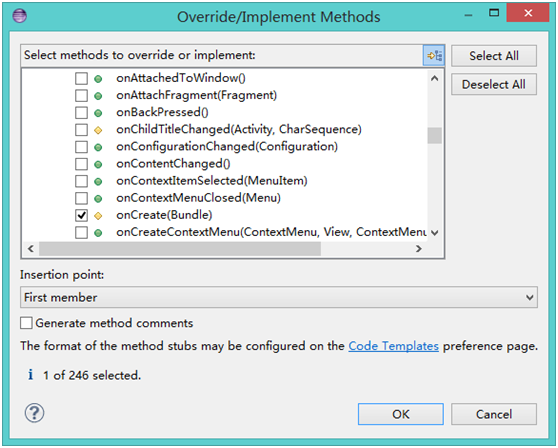Click the Select All button
Viewport: 558px width, 448px height.
[x=494, y=56]
